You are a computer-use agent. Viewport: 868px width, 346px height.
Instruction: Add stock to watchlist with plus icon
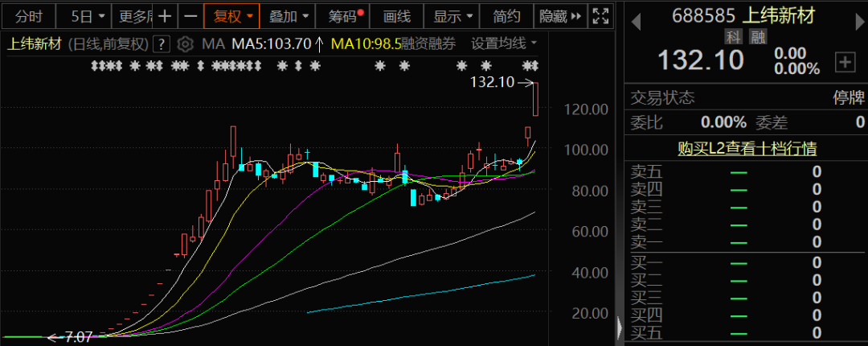tap(845, 62)
